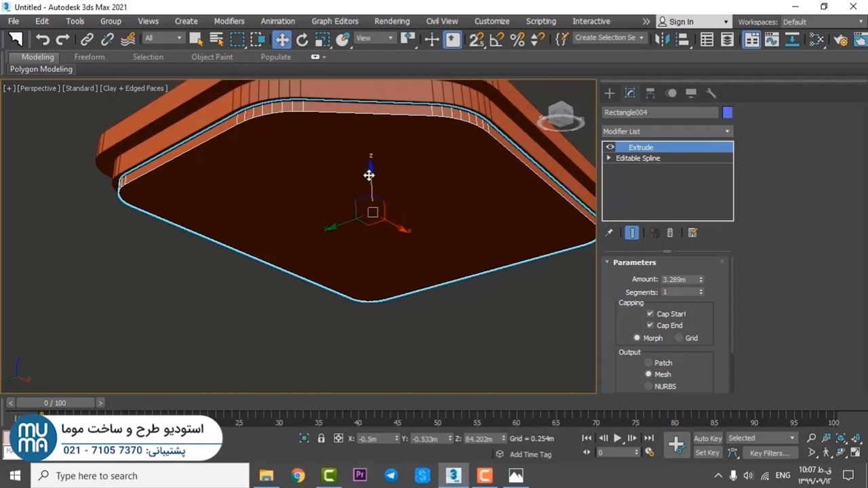868x488 pixels.
Task: Remove modifier using the trash icon
Action: 670,232
